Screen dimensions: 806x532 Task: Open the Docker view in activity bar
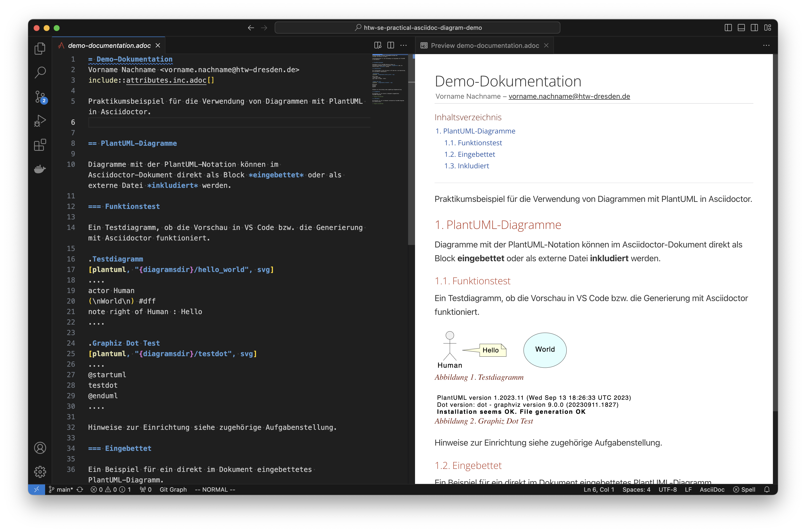(x=40, y=169)
